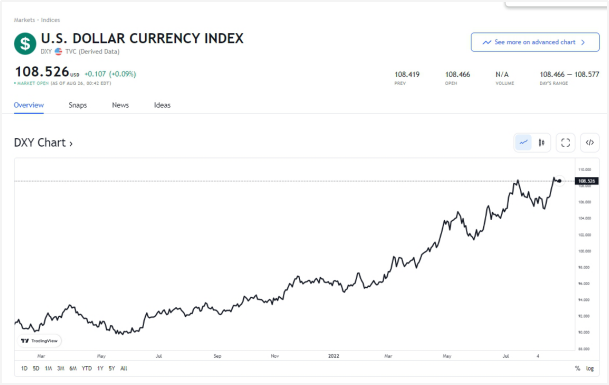Open the Indices breadcrumb link
This screenshot has height=385, width=609.
(50, 20)
